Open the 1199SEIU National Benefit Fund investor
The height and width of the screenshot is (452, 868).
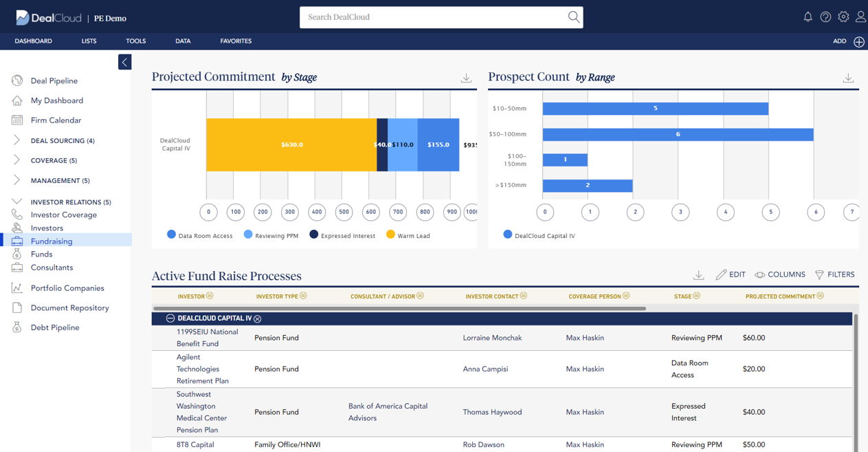[207, 338]
